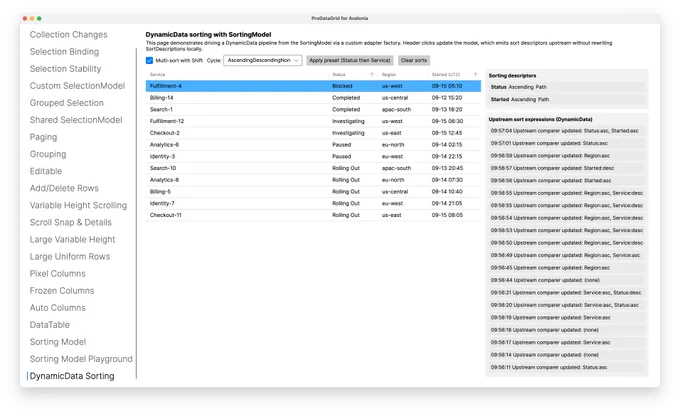680x414 pixels.
Task: Select the Identity-7 row
Action: point(314,203)
